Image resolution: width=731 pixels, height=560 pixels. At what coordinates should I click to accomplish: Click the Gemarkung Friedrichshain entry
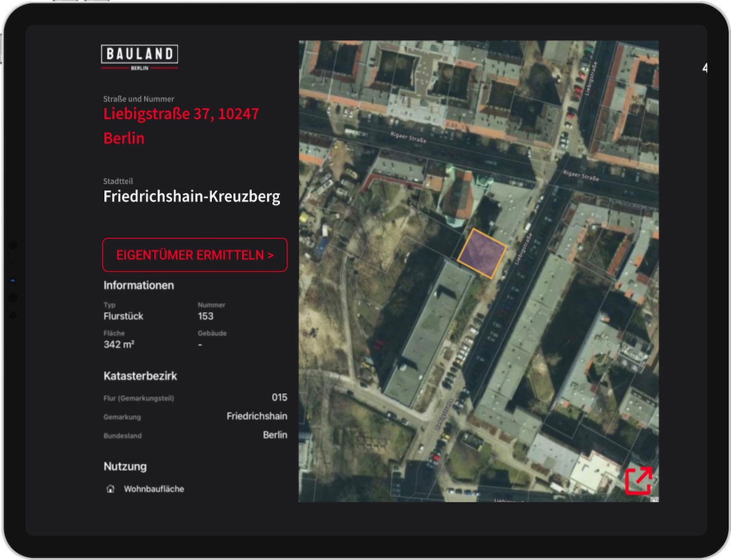pos(256,416)
